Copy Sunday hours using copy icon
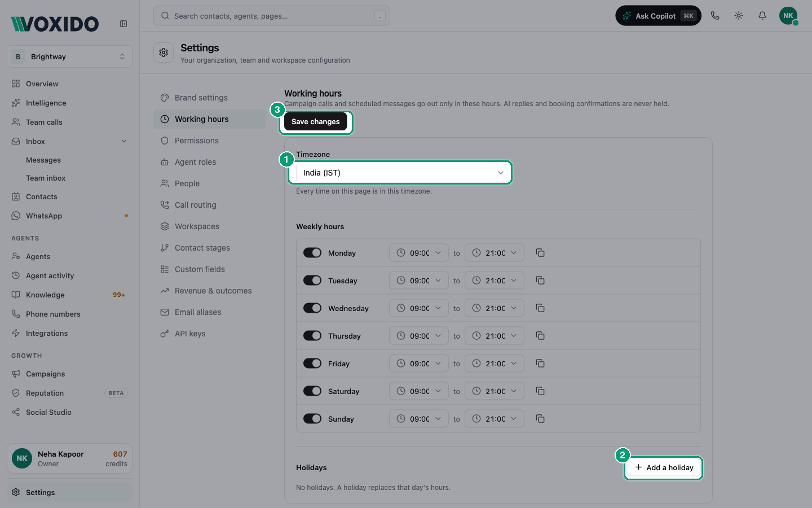 540,419
